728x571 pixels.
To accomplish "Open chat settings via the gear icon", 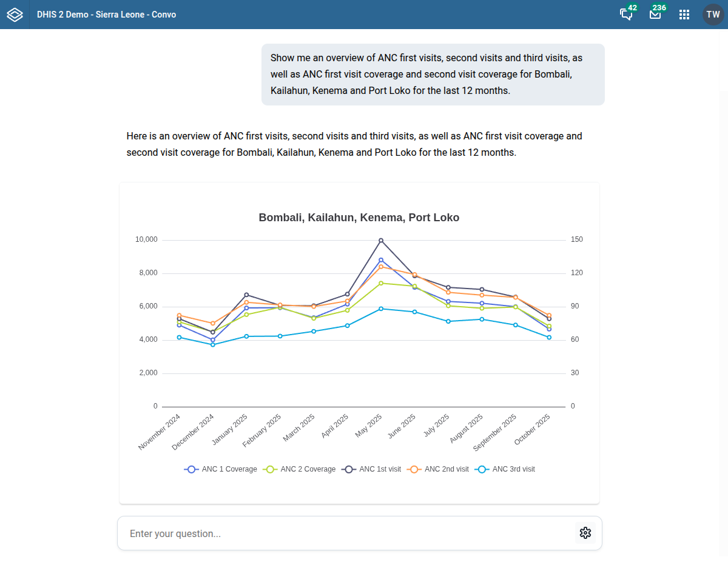I will pyautogui.click(x=585, y=533).
